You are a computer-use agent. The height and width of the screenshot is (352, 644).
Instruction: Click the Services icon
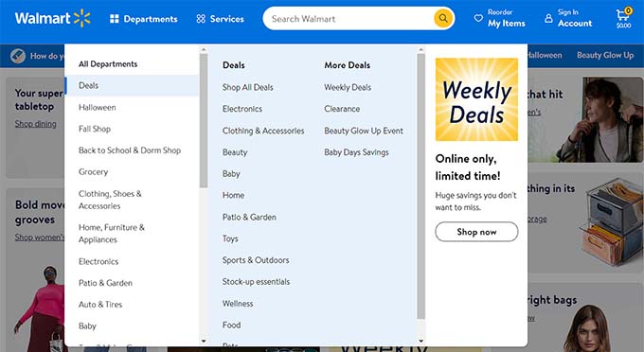click(201, 19)
